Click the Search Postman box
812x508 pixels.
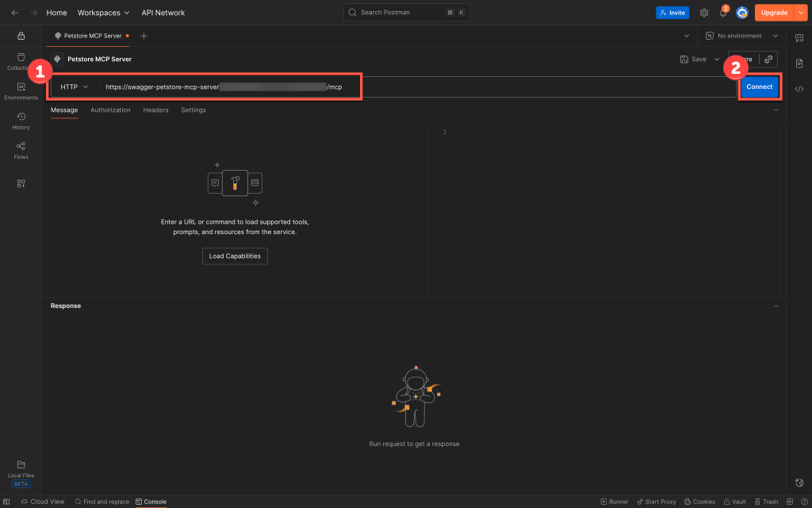point(407,13)
